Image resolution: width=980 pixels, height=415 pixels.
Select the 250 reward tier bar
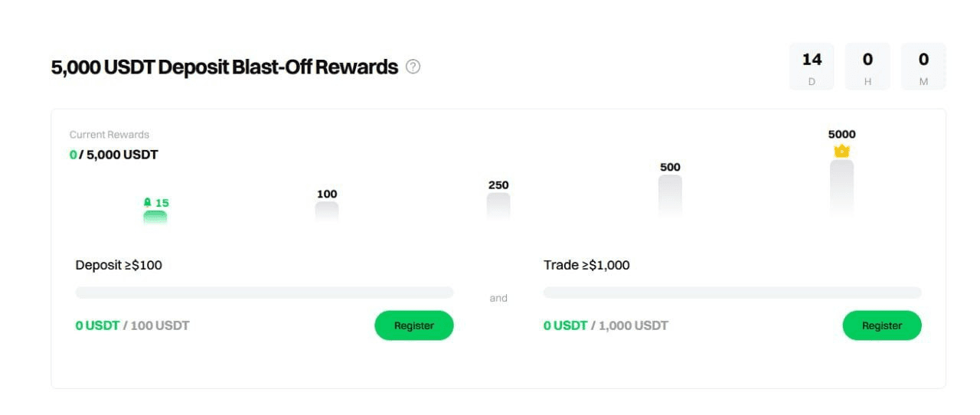[498, 207]
